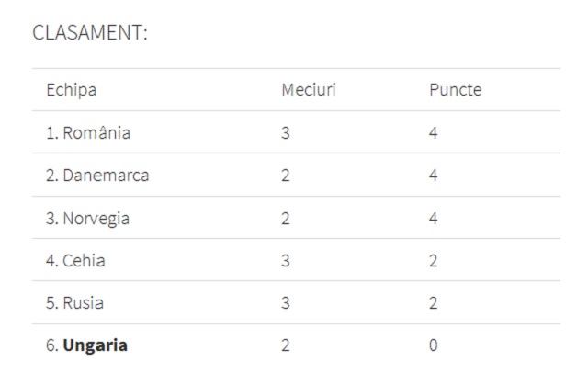Select Rusia's points value
Image resolution: width=588 pixels, height=385 pixels.
coord(434,303)
